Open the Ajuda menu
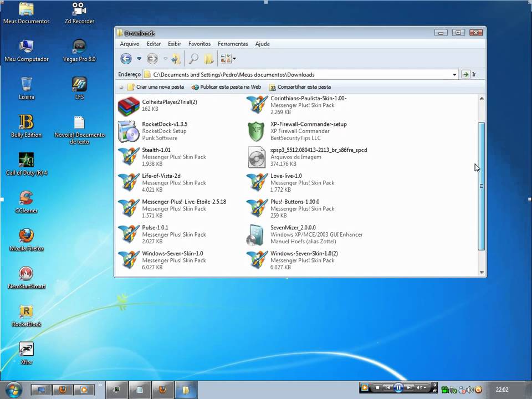This screenshot has height=399, width=532. click(262, 44)
